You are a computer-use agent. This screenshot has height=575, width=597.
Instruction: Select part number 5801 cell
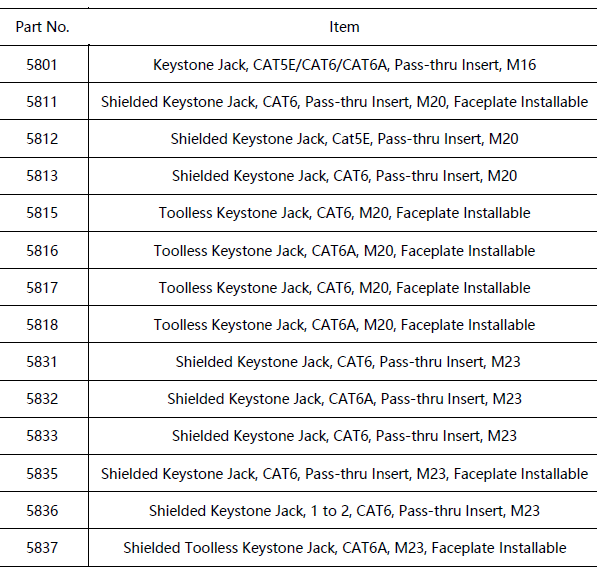point(42,65)
